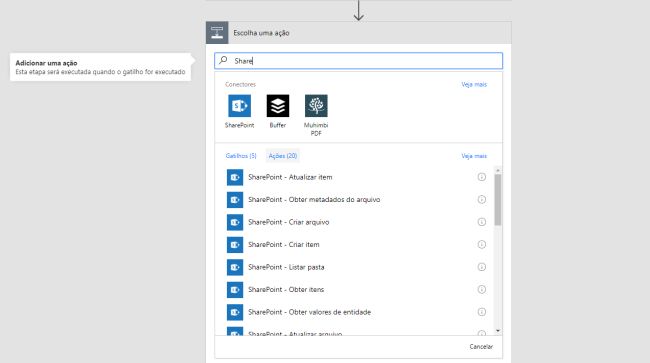Show info for Obter valores de entidade
Viewport: 650px width, 363px height.
click(x=481, y=312)
